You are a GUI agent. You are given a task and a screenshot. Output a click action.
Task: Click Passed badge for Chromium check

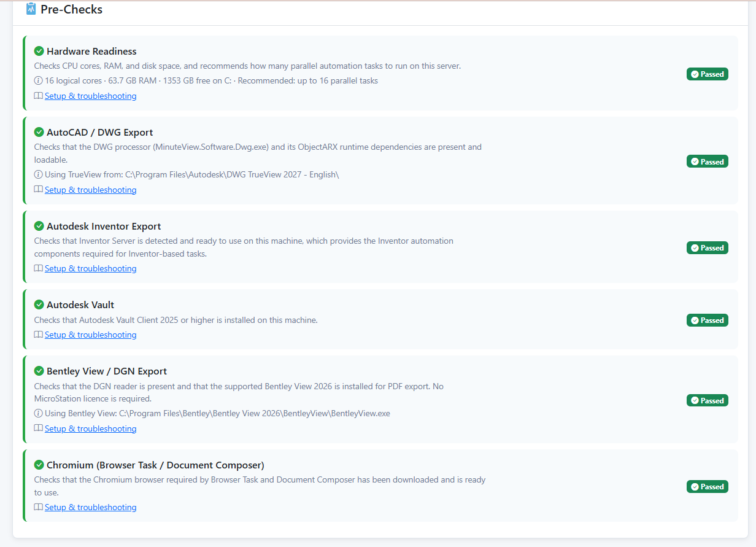point(708,486)
